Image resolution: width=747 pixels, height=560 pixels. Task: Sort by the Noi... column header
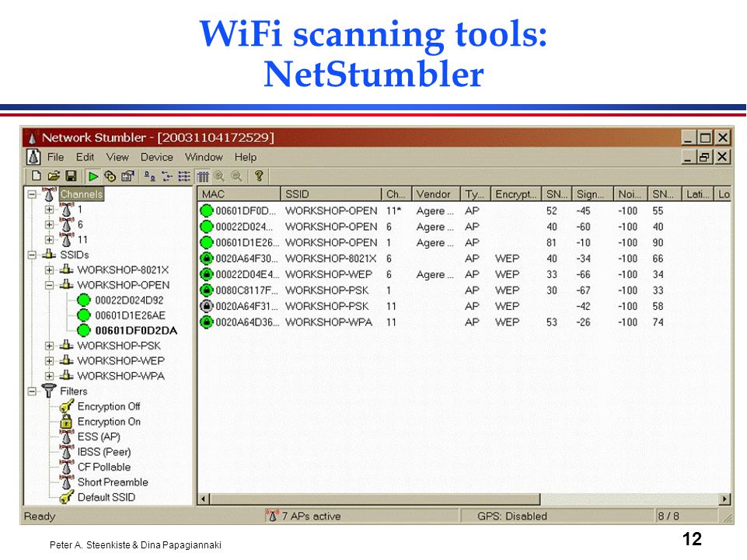[630, 194]
